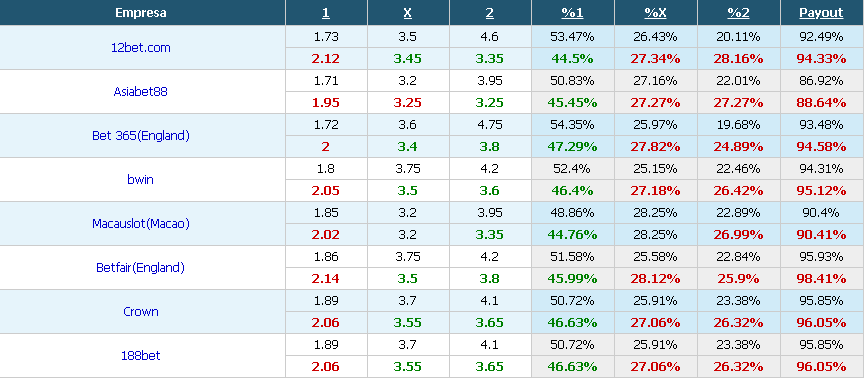Open the Betfair(England) link
865x378 pixels.
point(140,268)
